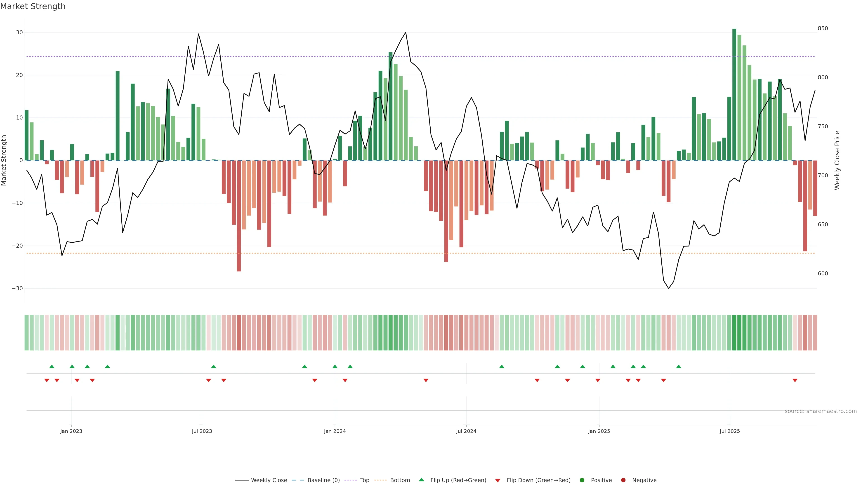The width and height of the screenshot is (868, 488).
Task: Click the 850 price axis tick label
Action: click(x=823, y=29)
